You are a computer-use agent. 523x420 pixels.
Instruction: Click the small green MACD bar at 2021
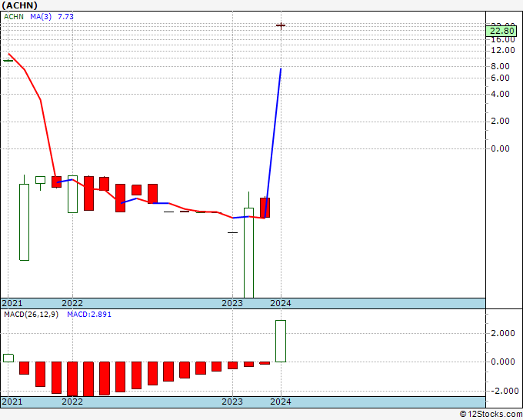click(8, 358)
